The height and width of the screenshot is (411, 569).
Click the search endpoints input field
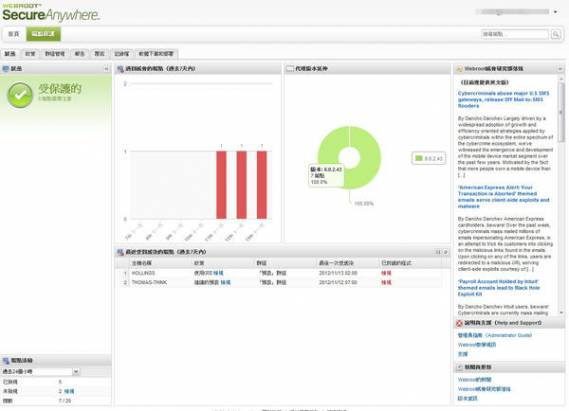pos(515,34)
